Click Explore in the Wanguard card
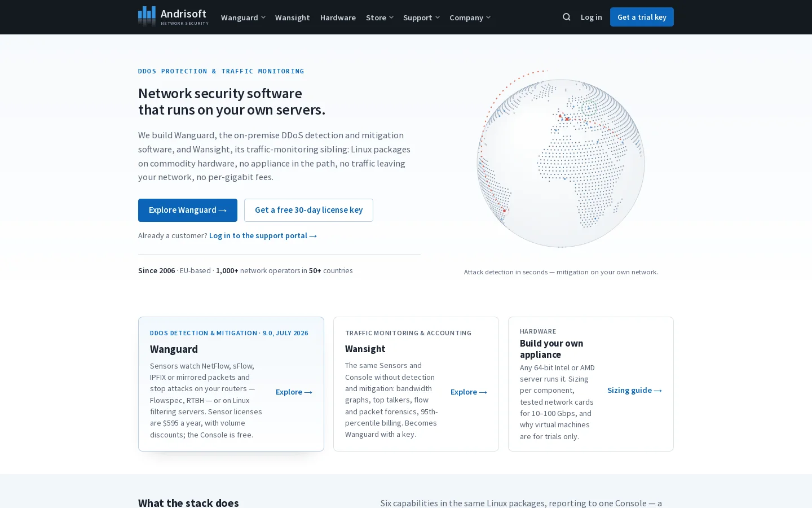The image size is (812, 508). [x=294, y=392]
